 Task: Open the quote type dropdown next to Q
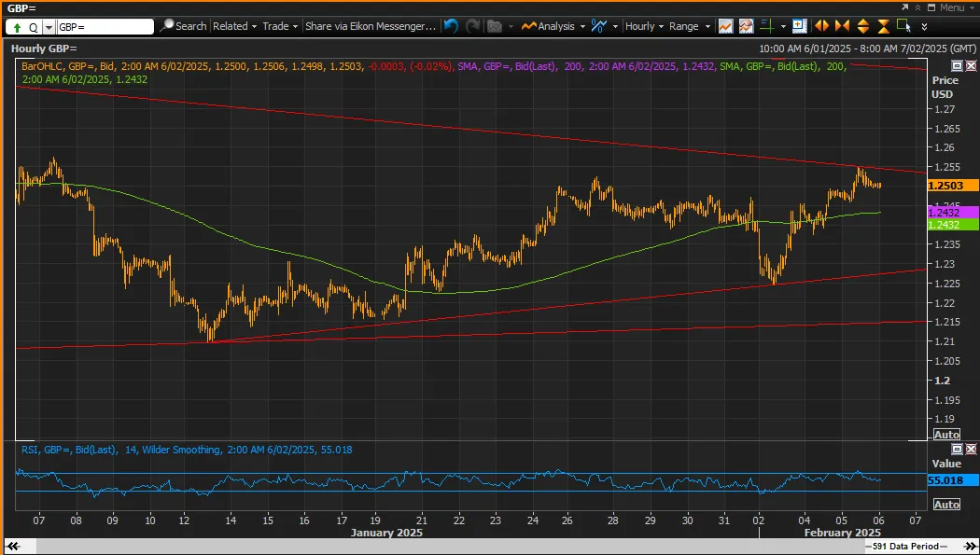coord(49,27)
